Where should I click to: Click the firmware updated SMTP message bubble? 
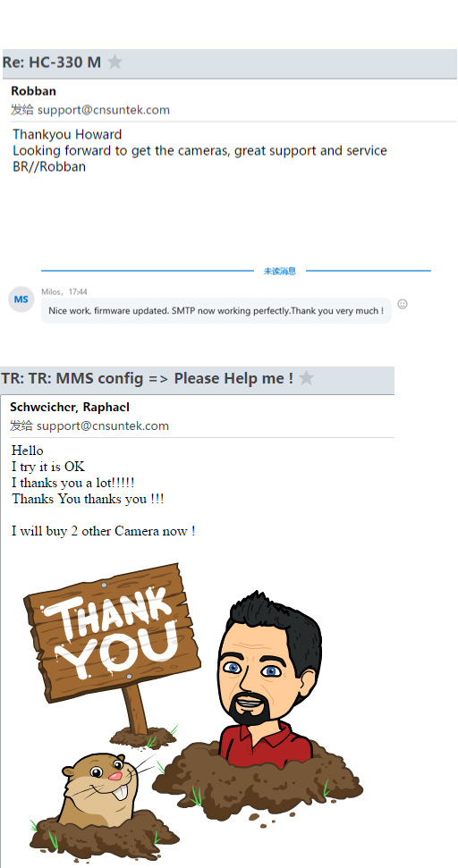[216, 310]
